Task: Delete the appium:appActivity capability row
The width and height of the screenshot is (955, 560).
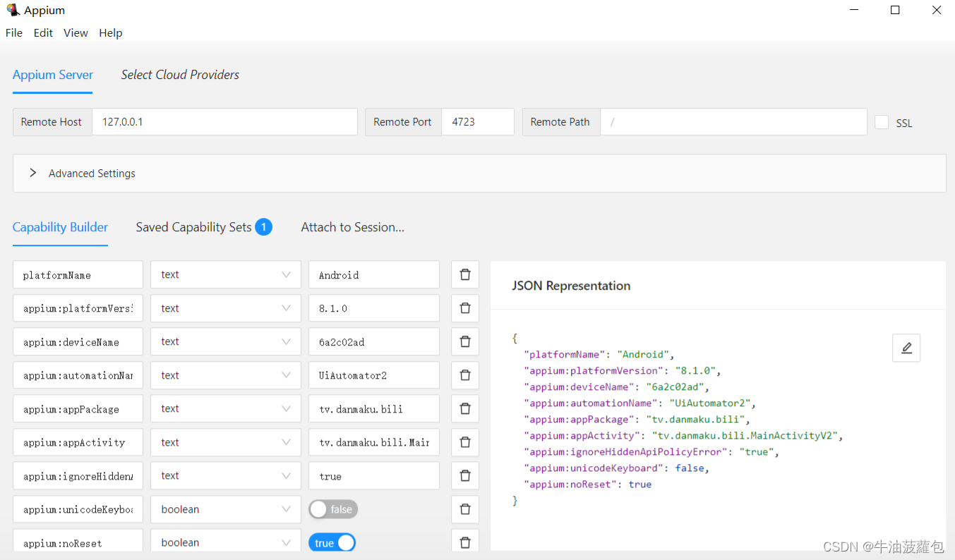Action: pos(465,442)
